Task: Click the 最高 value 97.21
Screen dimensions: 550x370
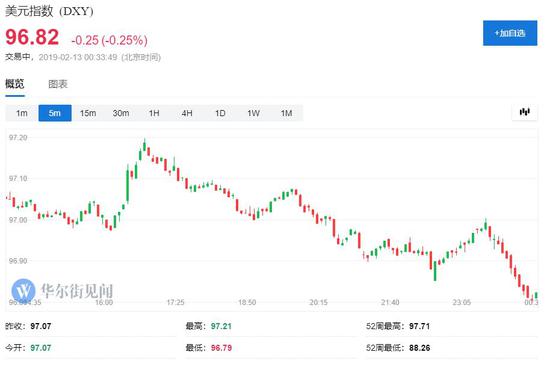Action: point(221,326)
